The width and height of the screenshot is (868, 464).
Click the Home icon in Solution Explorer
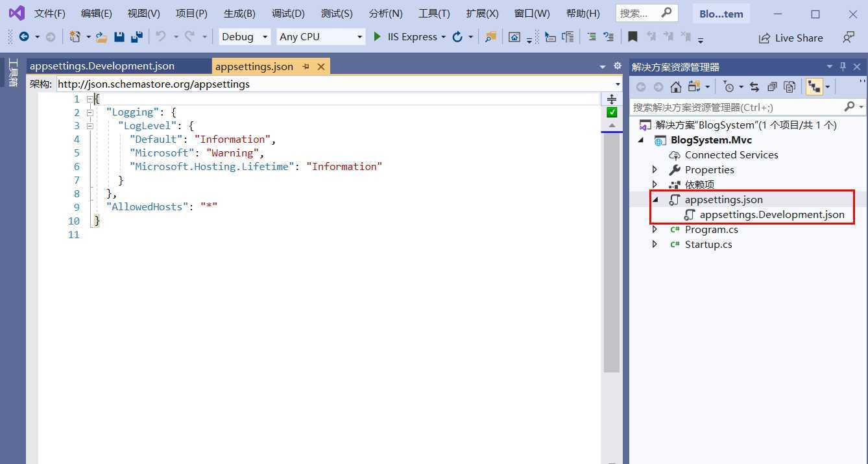pos(675,87)
